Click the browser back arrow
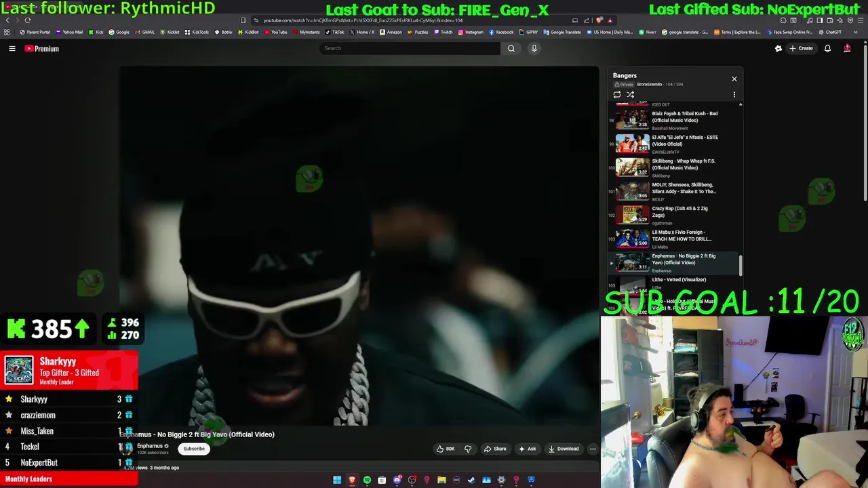Viewport: 868px width, 488px height. [7, 20]
